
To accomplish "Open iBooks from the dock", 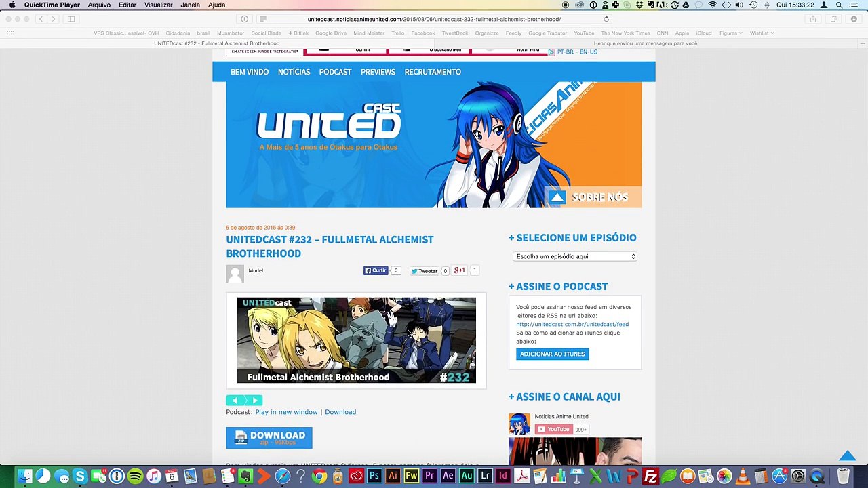I will [x=688, y=476].
